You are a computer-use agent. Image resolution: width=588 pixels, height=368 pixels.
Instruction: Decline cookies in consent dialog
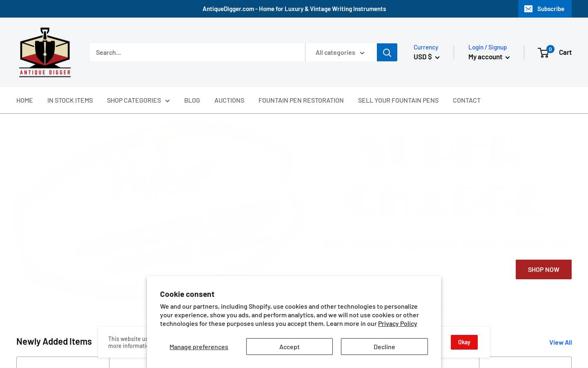tap(384, 346)
